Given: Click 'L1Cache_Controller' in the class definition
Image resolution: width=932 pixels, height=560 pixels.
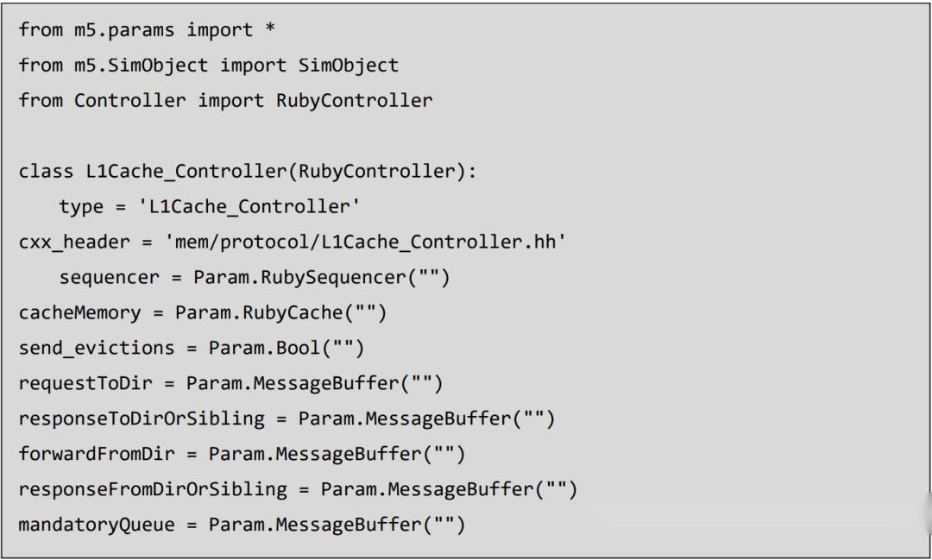Looking at the screenshot, I should click(x=186, y=171).
